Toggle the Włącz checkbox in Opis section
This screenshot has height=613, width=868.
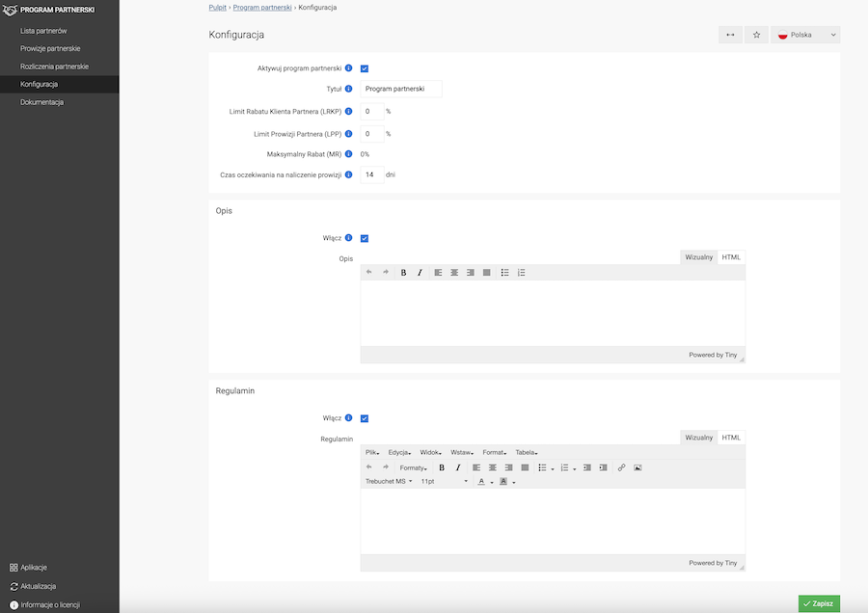click(365, 238)
